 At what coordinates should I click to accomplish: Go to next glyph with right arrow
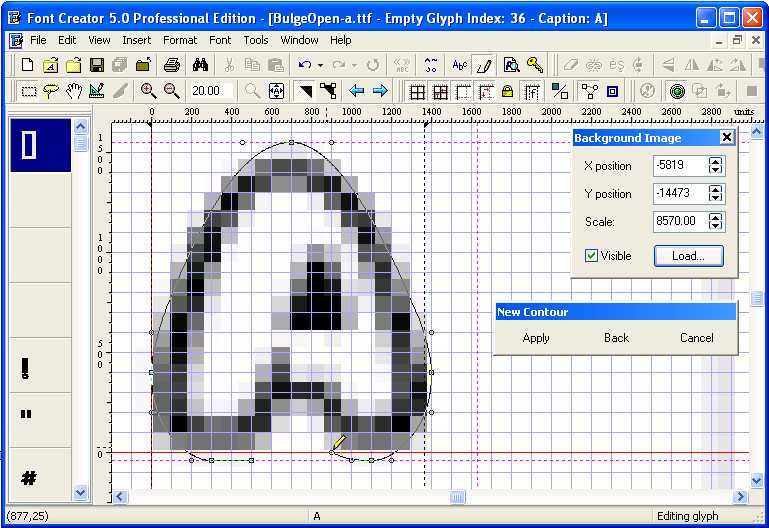tap(380, 91)
